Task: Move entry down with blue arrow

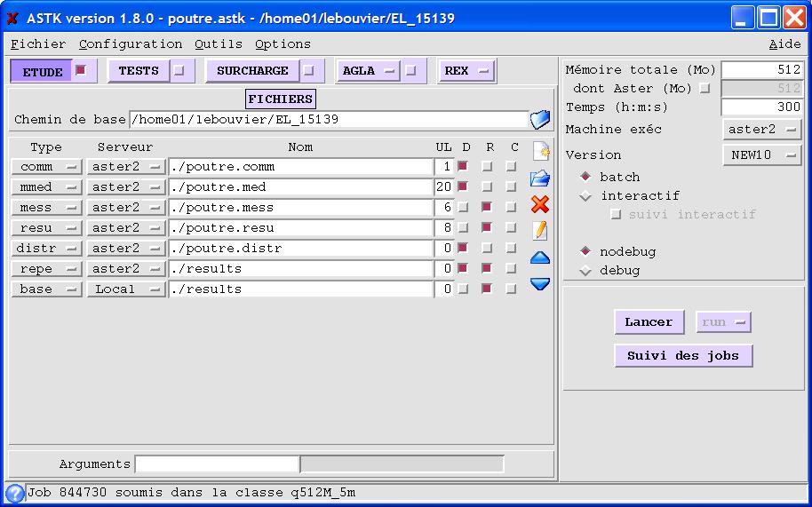Action: (539, 284)
